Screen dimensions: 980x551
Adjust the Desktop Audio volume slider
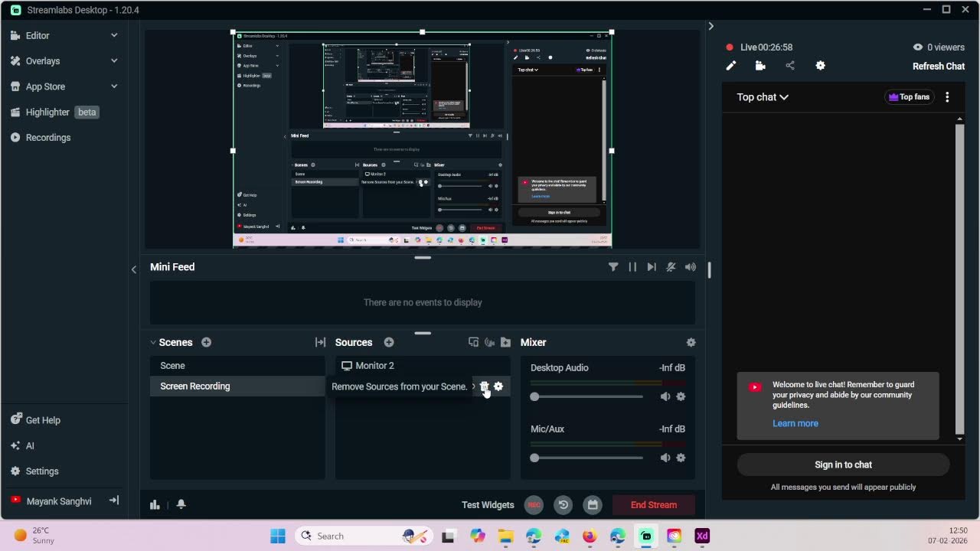(x=586, y=396)
